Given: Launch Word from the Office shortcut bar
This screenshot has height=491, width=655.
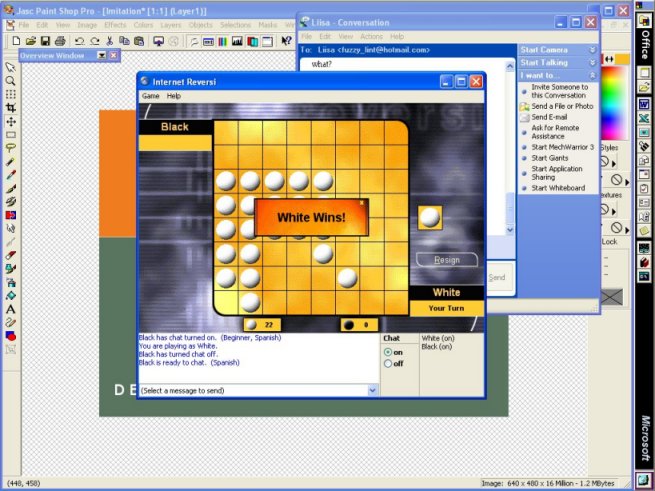Looking at the screenshot, I should point(644,104).
